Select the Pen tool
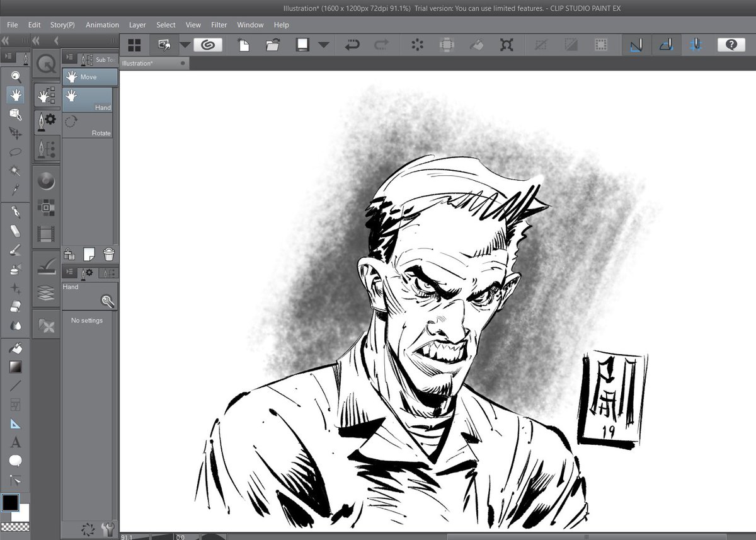 (16, 212)
